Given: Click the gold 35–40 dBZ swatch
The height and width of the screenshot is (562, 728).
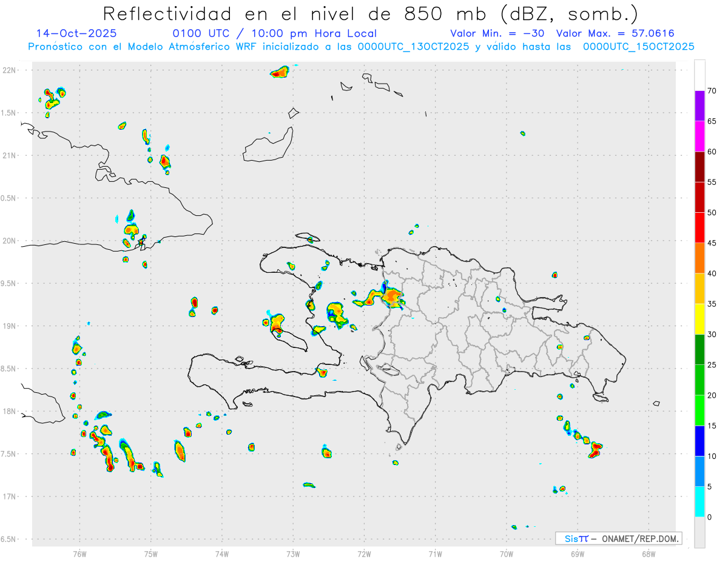Looking at the screenshot, I should [699, 289].
